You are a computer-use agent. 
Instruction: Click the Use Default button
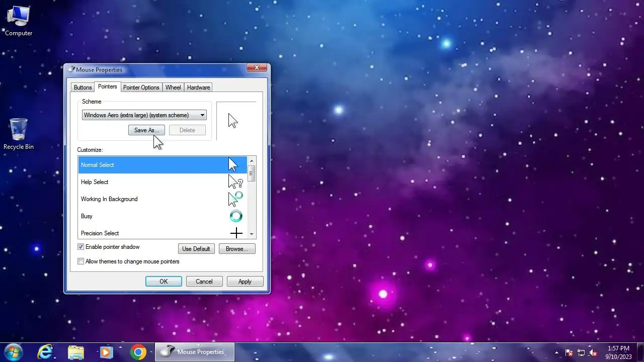point(196,249)
